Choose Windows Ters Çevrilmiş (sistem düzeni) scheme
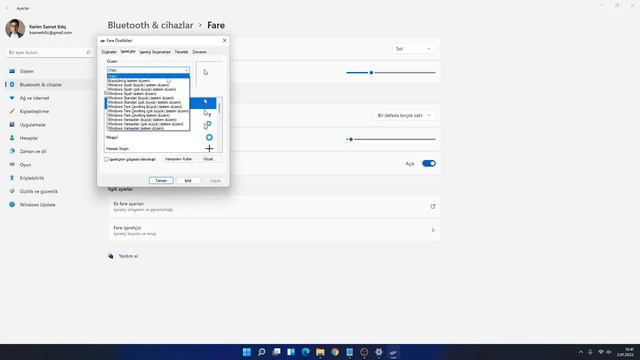 pyautogui.click(x=148, y=116)
